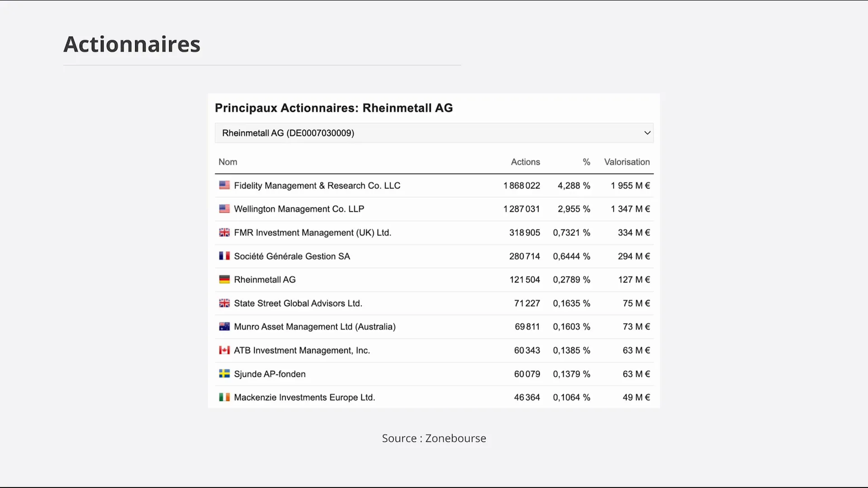
Task: Click the Source : Zonebourse caption
Action: point(434,438)
